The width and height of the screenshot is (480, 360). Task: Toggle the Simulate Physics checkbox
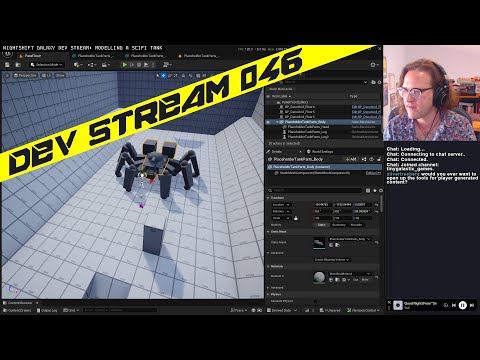point(315,301)
